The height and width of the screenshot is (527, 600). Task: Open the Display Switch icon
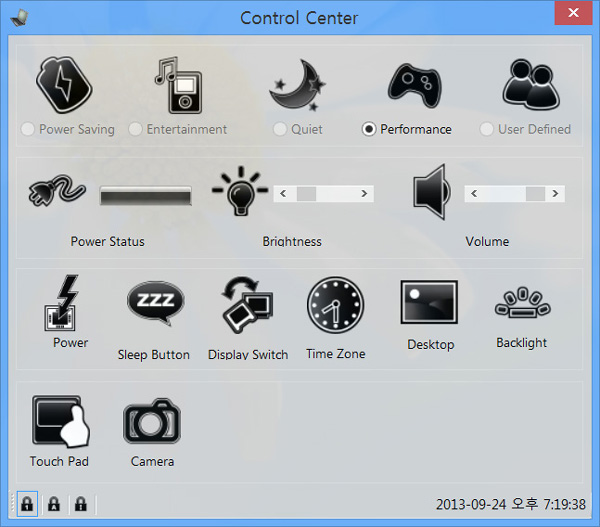[x=247, y=305]
